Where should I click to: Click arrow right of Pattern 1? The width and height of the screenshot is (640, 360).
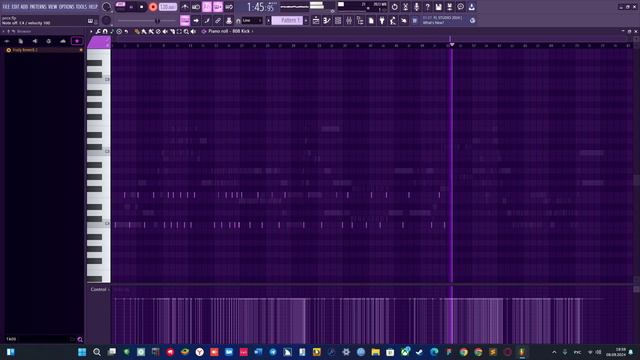(306, 20)
